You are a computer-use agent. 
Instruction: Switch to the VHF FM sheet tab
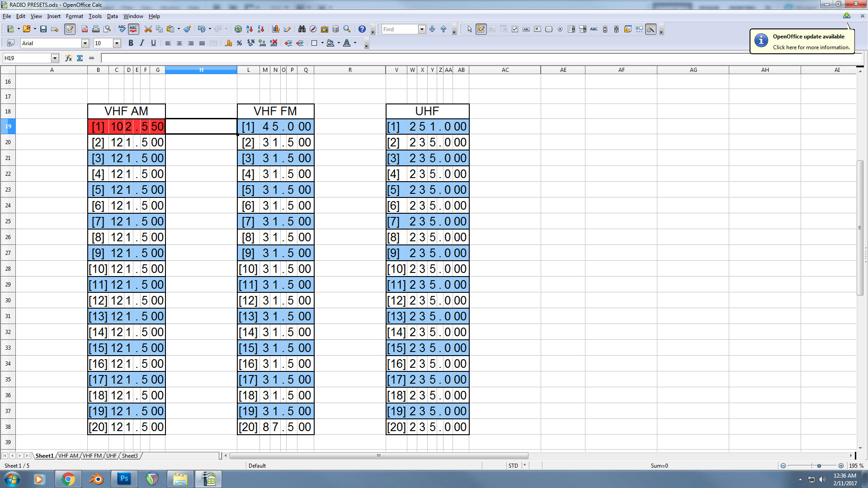pos(92,455)
